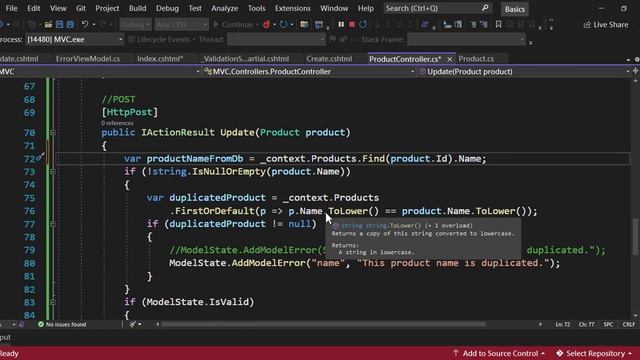Click the Search (Ctrl+Q) box

click(437, 8)
